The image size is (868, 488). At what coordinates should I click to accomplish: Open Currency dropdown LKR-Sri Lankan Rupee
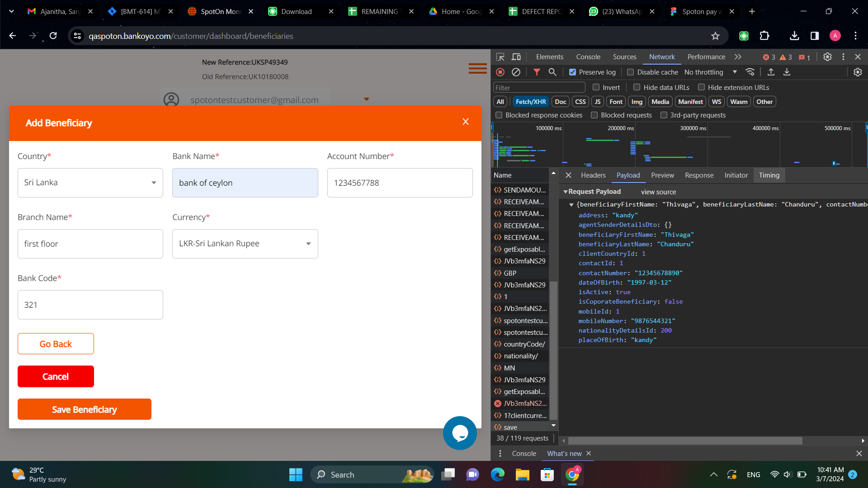tap(245, 244)
